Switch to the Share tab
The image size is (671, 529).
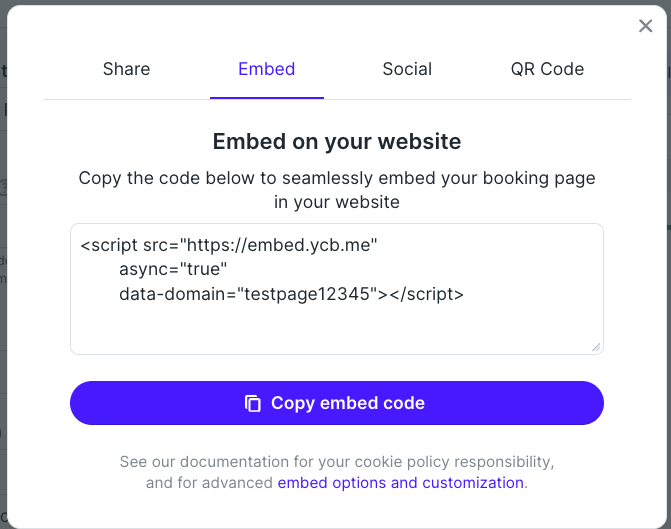(126, 69)
